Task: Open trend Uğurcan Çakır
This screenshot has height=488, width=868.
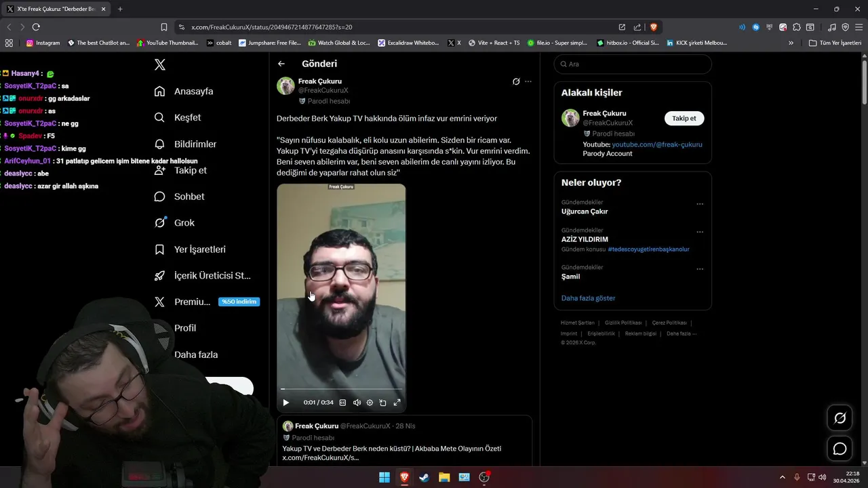Action: (585, 211)
